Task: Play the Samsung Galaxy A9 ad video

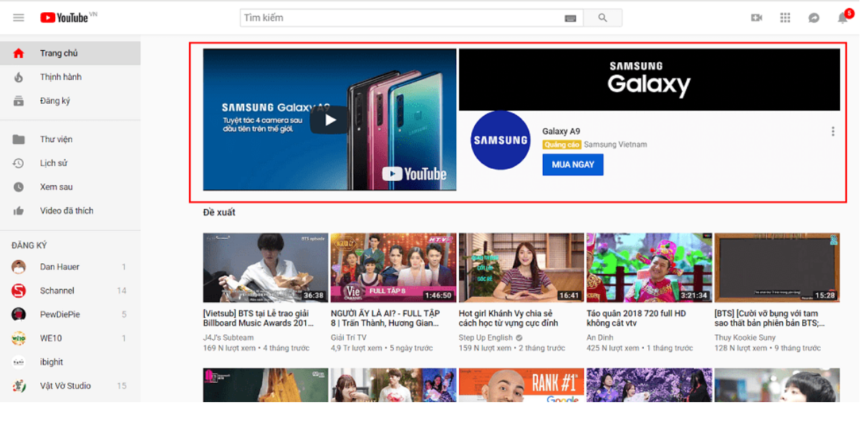Action: [329, 119]
